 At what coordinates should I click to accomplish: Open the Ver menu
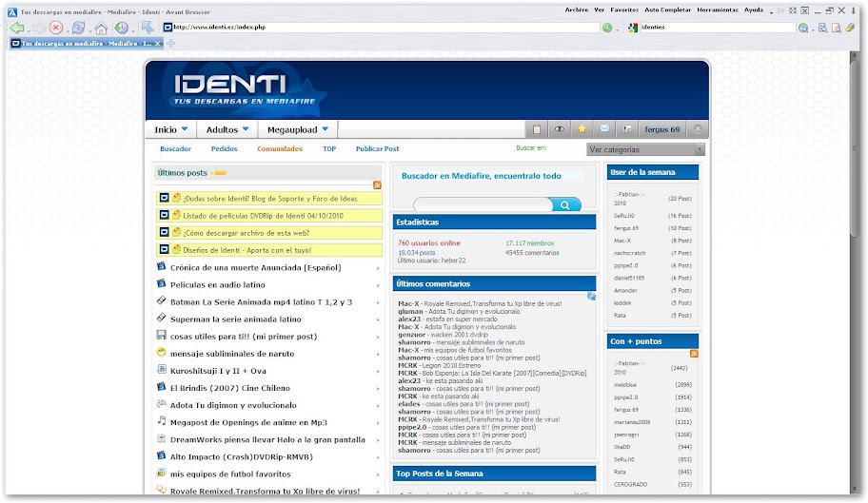pos(599,10)
